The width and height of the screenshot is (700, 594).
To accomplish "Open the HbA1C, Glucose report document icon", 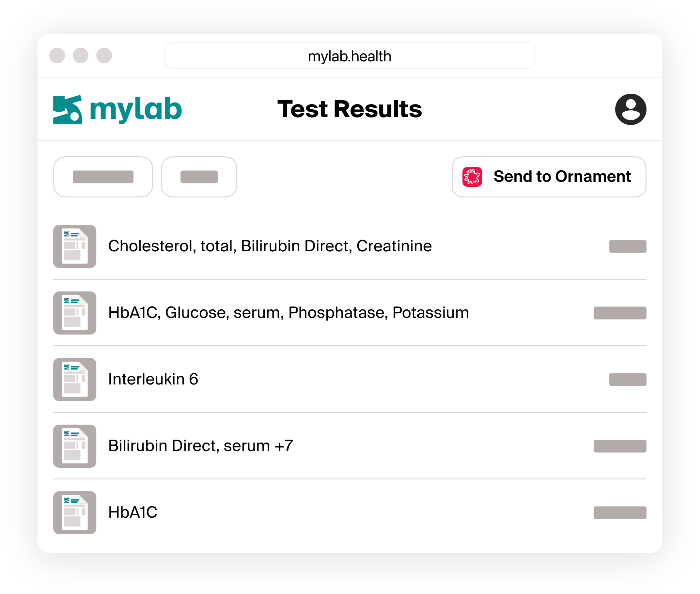I will [x=75, y=313].
